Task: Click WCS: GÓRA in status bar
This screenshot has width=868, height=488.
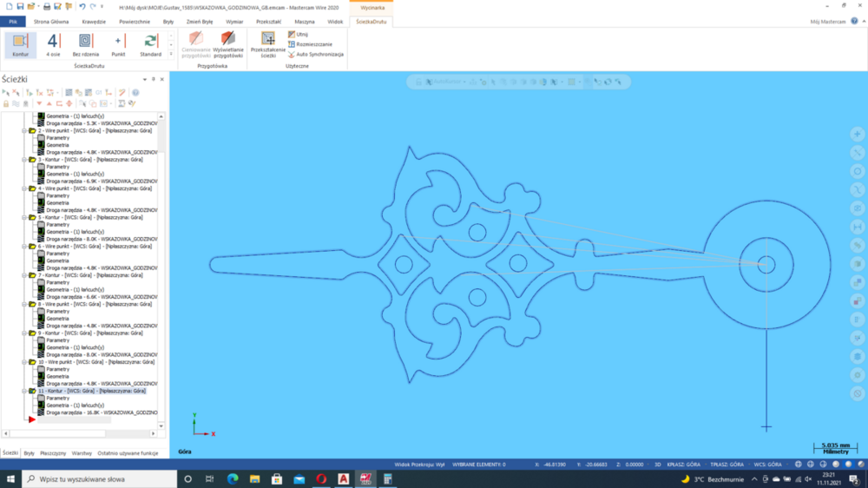Action: pyautogui.click(x=767, y=465)
